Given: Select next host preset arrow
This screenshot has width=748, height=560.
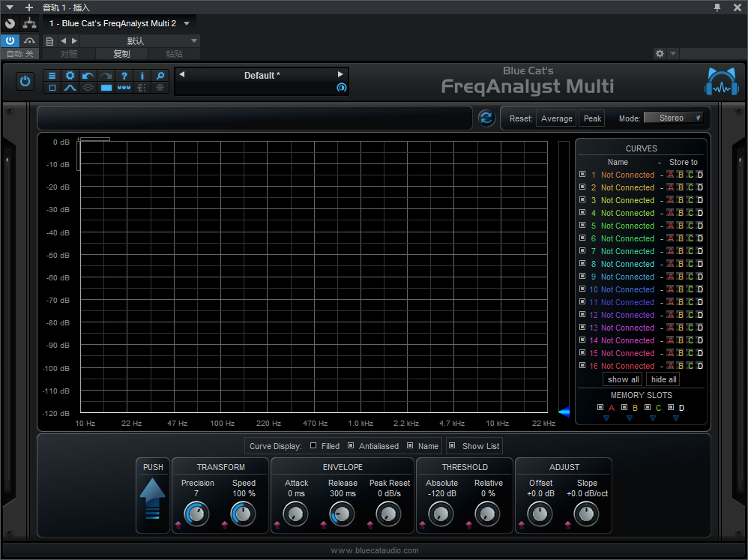Looking at the screenshot, I should [x=74, y=41].
